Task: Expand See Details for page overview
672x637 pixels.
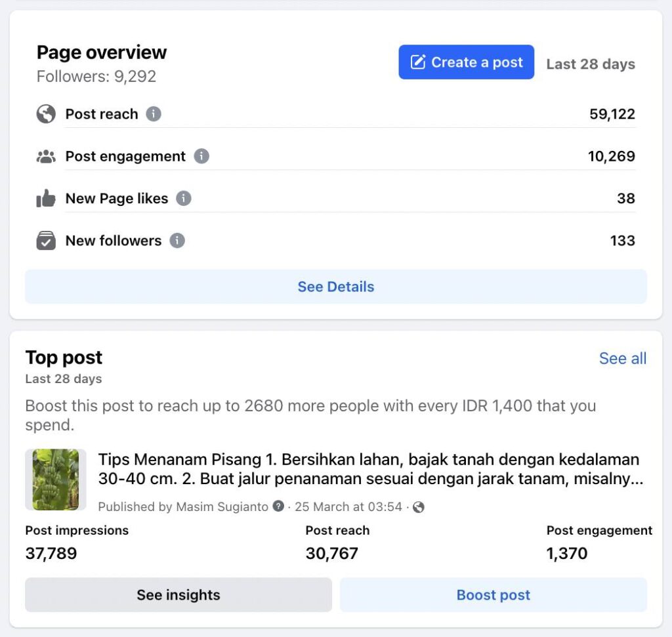Action: pyautogui.click(x=335, y=287)
